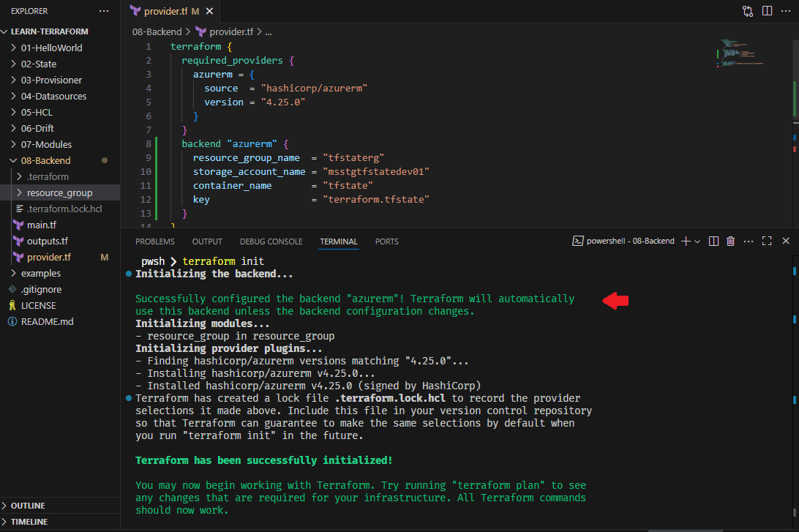This screenshot has width=799, height=532.
Task: Expand the 02-State folder
Action: click(x=13, y=64)
